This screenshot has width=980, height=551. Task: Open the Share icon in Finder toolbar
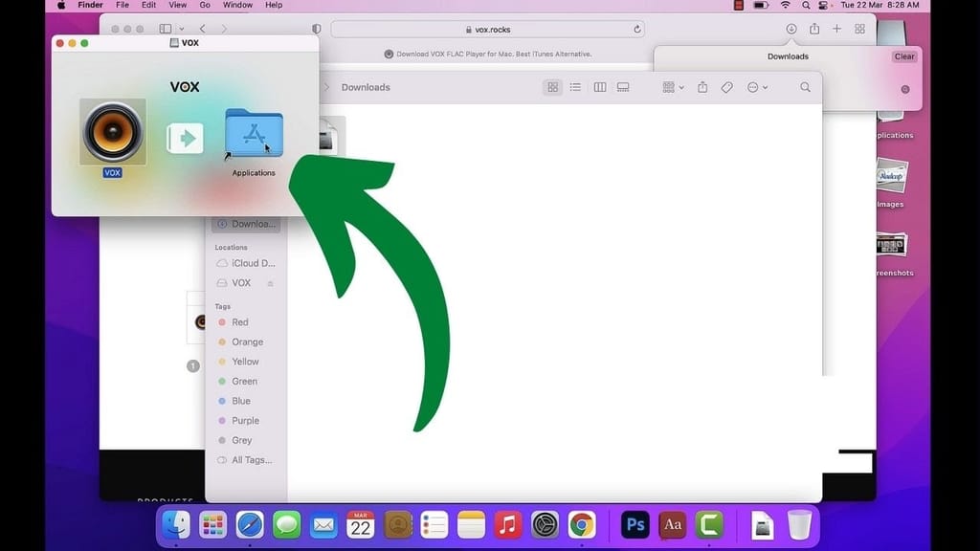pyautogui.click(x=703, y=87)
